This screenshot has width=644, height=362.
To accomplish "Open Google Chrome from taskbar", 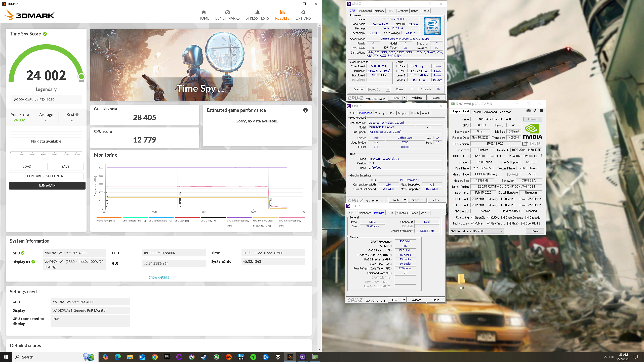I will tap(155, 357).
